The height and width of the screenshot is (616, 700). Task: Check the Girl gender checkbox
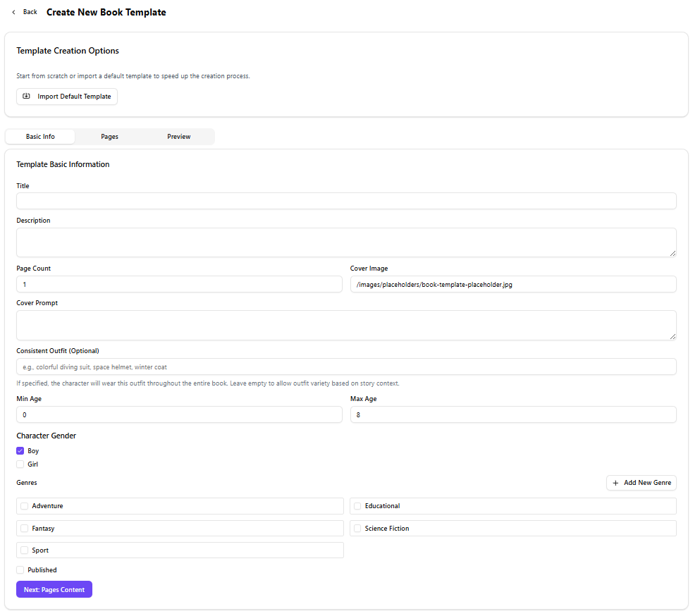coord(20,464)
